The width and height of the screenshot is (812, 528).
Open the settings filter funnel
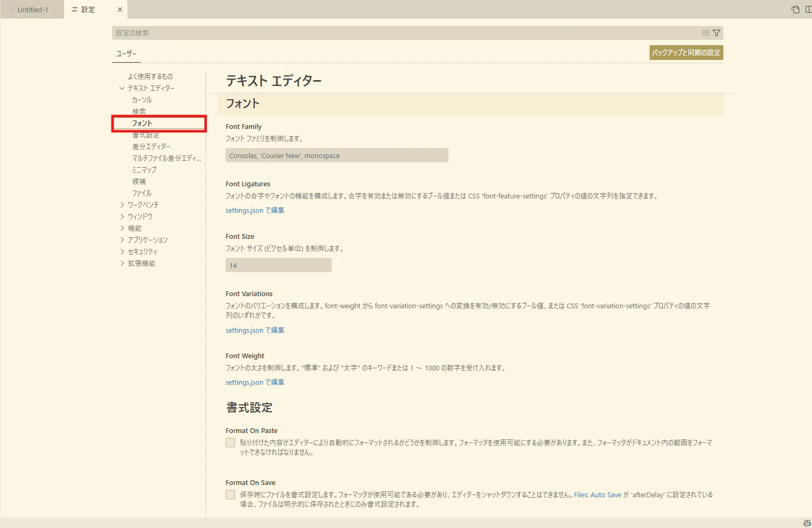(x=716, y=33)
